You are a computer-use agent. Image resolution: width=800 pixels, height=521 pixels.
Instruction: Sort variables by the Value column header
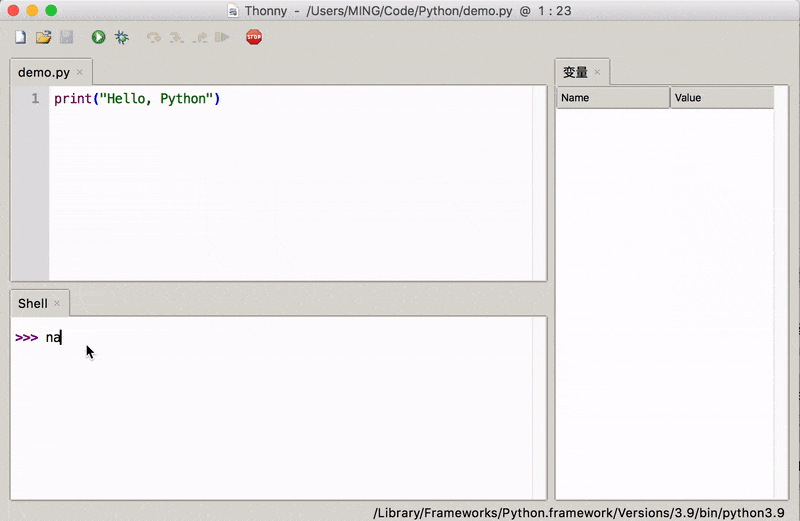(722, 97)
